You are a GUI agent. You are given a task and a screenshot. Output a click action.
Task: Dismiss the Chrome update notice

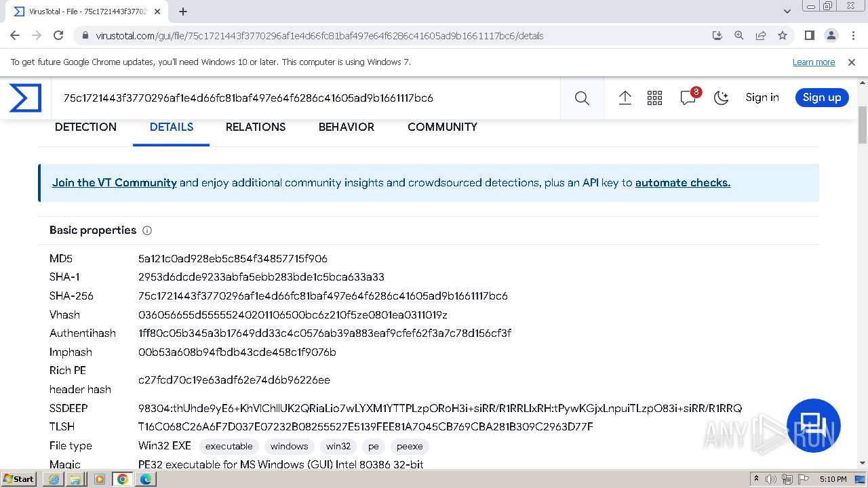tap(852, 62)
